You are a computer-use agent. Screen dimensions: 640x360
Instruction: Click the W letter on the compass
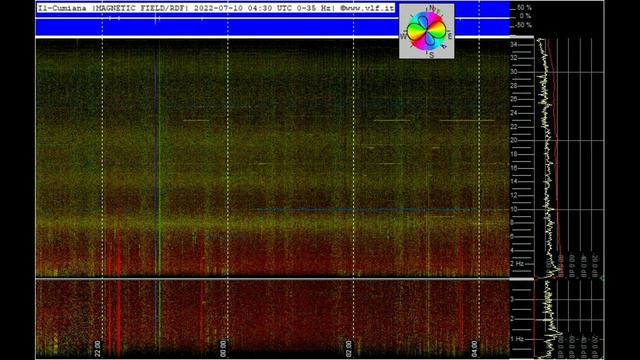tap(403, 36)
